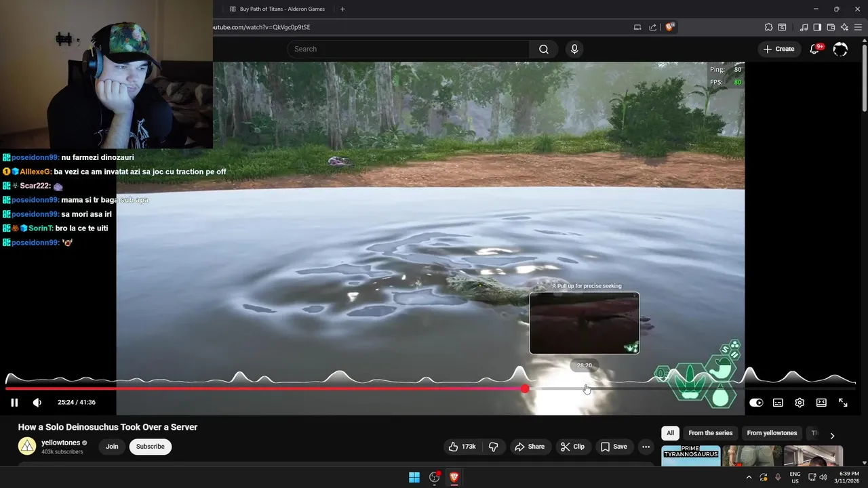
Task: Save the video to a playlist
Action: coord(614,447)
